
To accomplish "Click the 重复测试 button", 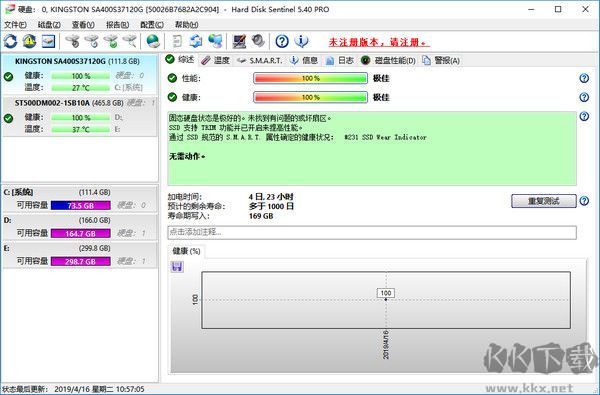I will click(x=543, y=201).
